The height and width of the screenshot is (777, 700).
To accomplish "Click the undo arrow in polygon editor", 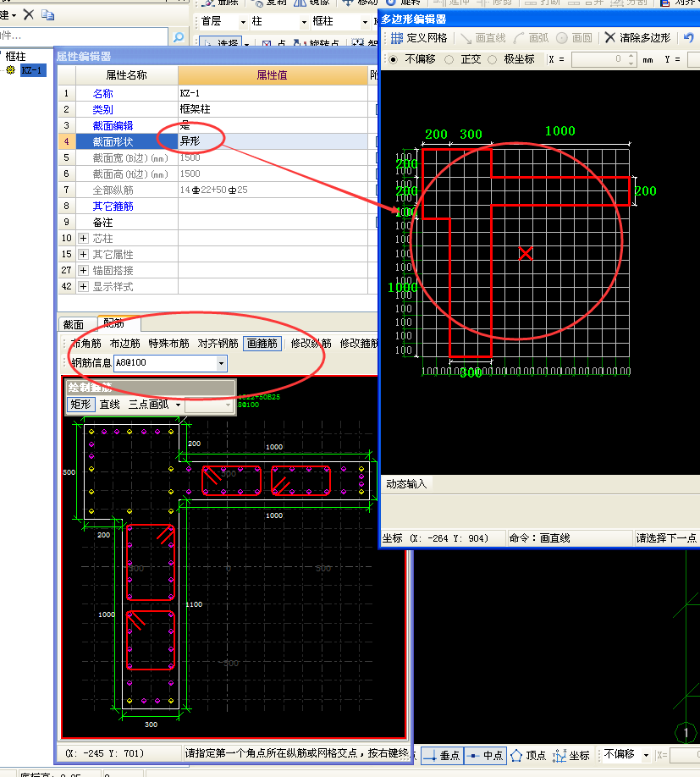I will coord(689,37).
